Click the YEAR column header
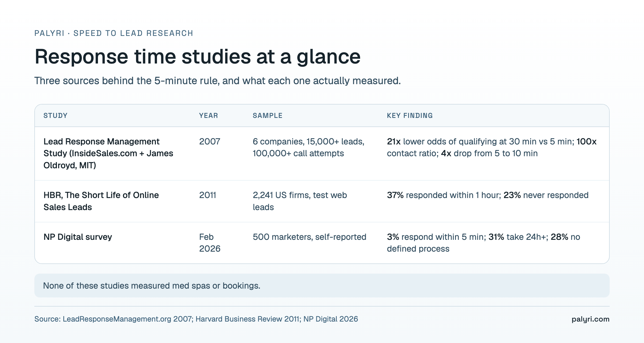The image size is (644, 343). 208,115
